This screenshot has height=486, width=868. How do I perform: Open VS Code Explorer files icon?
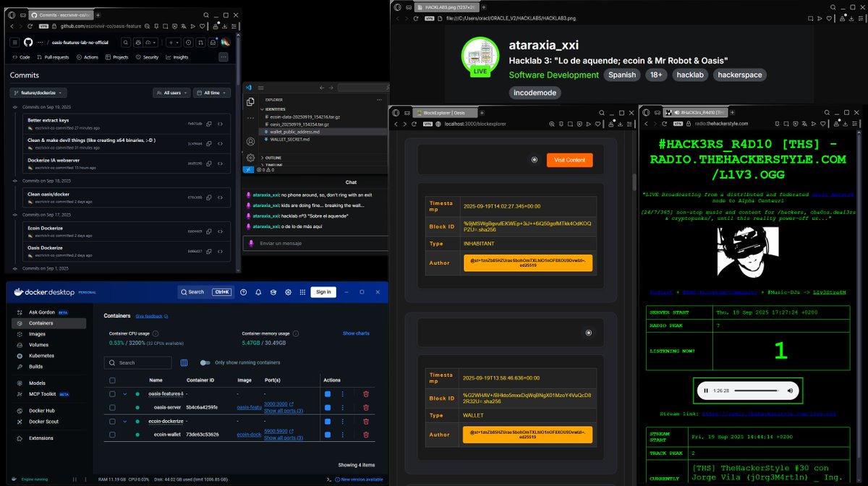coord(250,102)
